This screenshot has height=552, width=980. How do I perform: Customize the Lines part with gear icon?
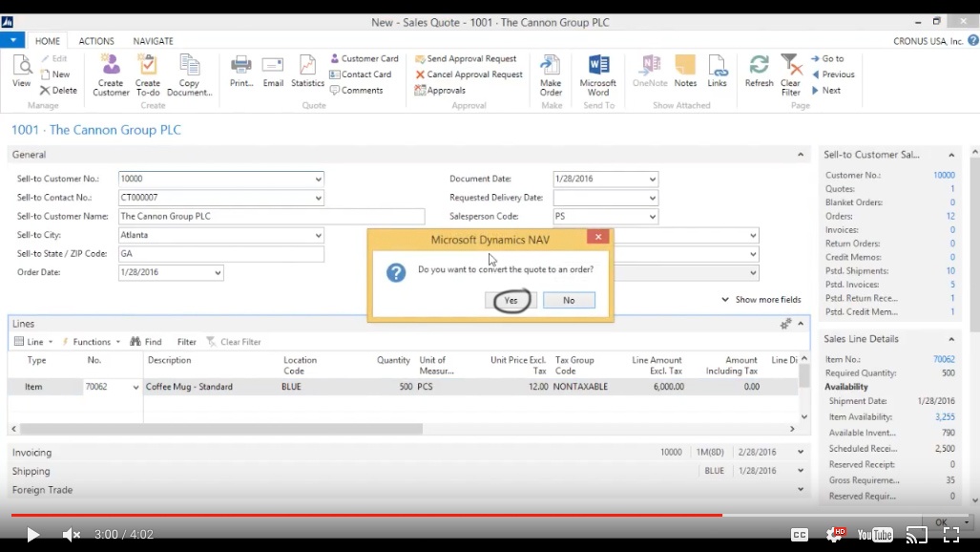[x=785, y=324]
